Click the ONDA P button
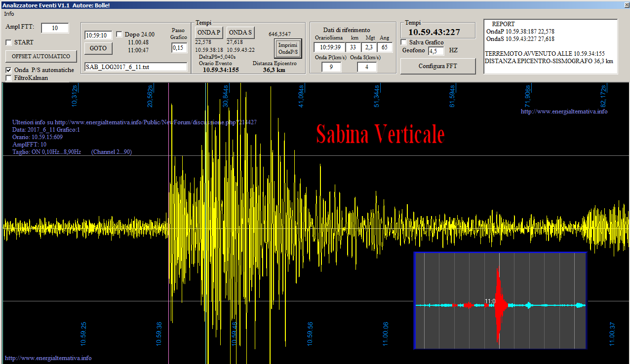 [x=208, y=33]
